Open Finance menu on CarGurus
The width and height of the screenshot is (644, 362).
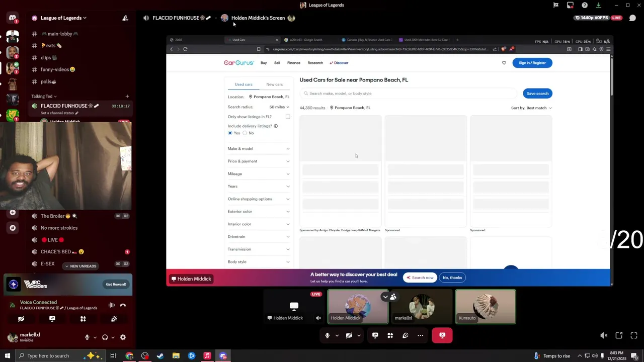[294, 63]
